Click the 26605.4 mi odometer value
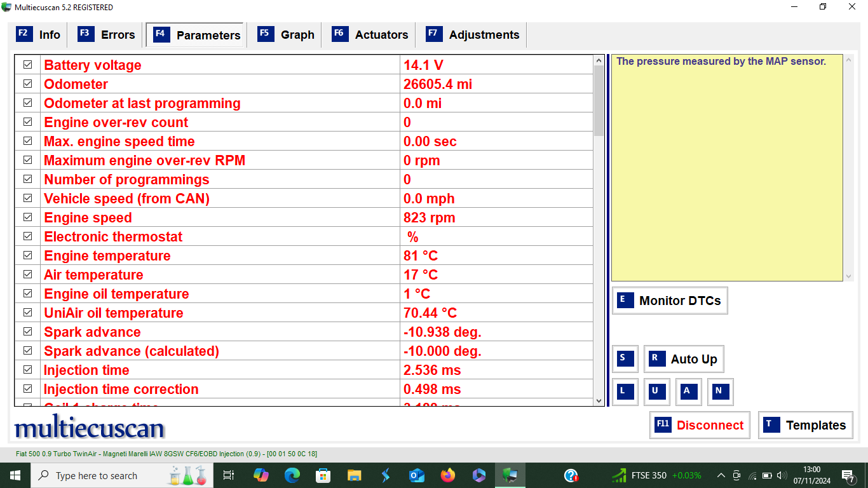This screenshot has height=488, width=868. coord(438,84)
